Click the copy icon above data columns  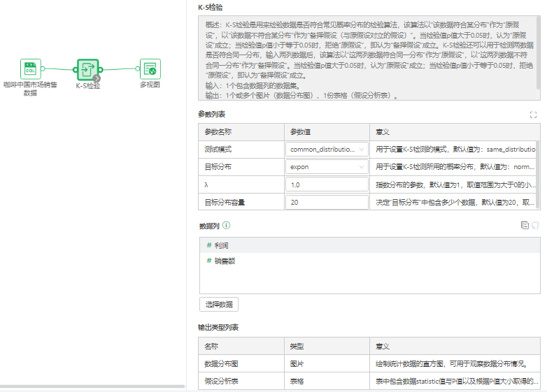click(x=525, y=225)
